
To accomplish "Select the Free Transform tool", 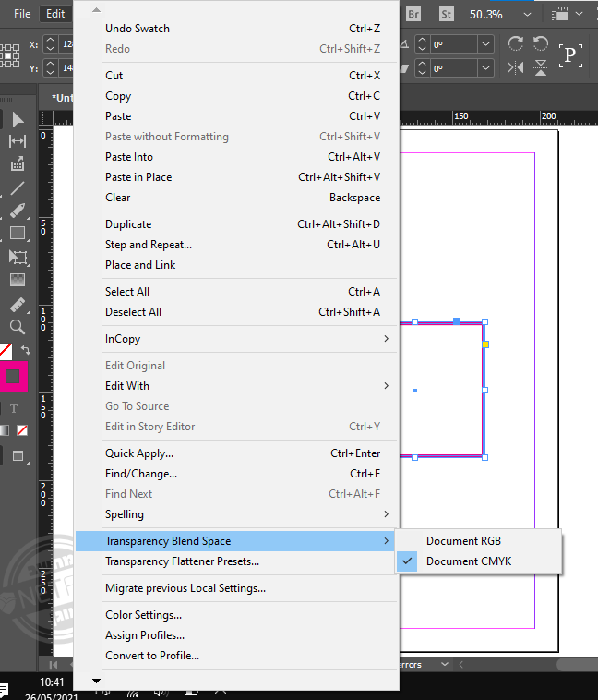I will pos(18,257).
